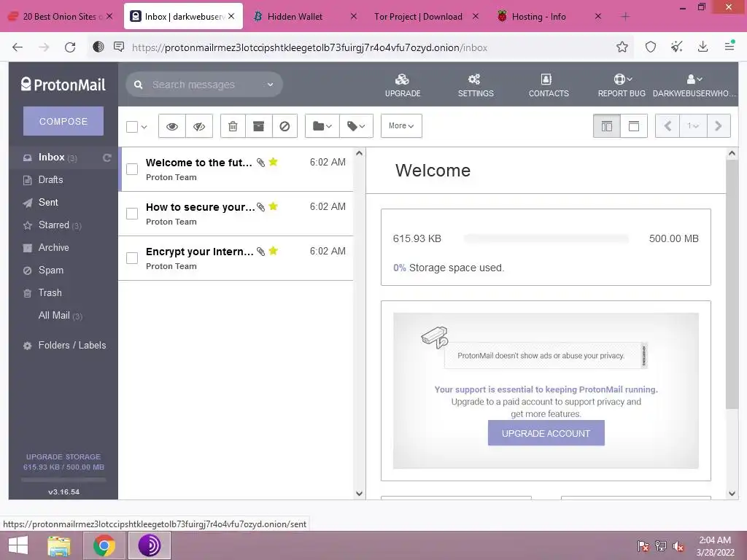This screenshot has width=747, height=560.
Task: Mark selected messages as unread (crossed eye)
Action: coord(199,126)
